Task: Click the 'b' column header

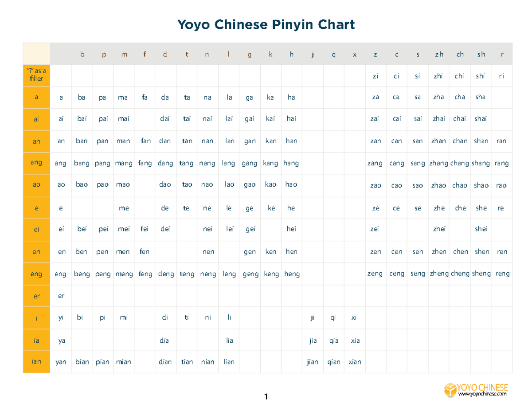Action: (82, 55)
